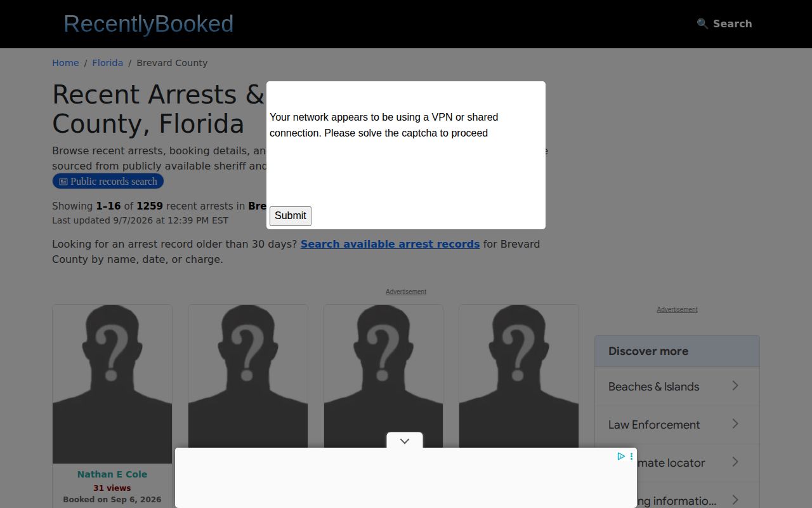Open the Beaches & Islands topic

(677, 387)
